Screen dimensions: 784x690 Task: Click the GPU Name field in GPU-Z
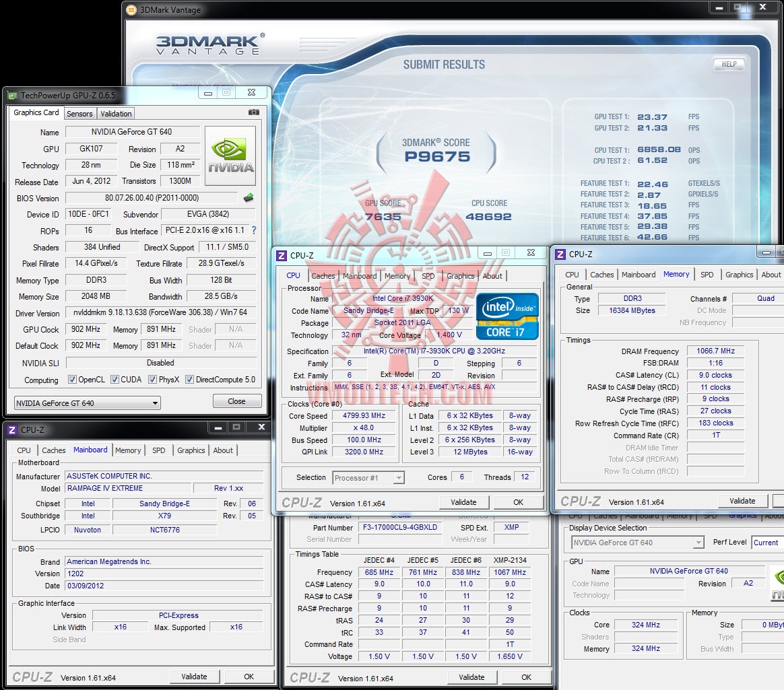coord(131,132)
